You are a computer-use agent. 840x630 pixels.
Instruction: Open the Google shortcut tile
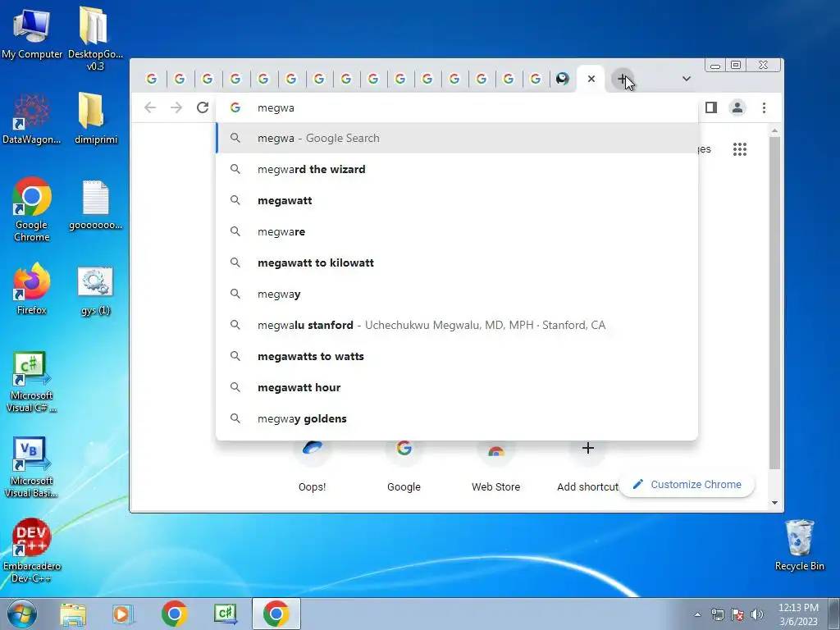tap(404, 466)
